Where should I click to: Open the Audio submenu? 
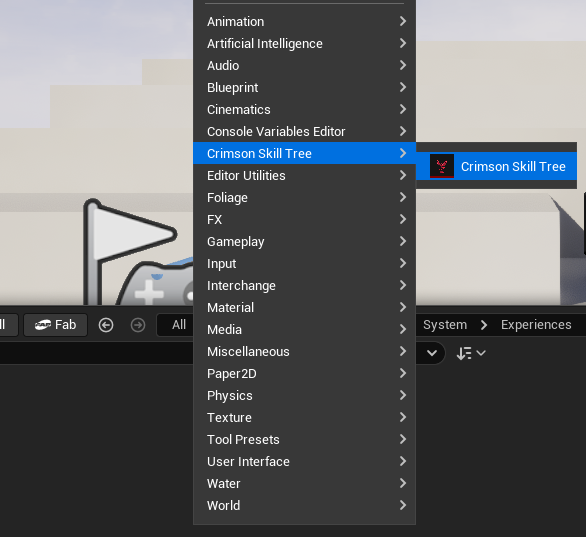coord(304,66)
